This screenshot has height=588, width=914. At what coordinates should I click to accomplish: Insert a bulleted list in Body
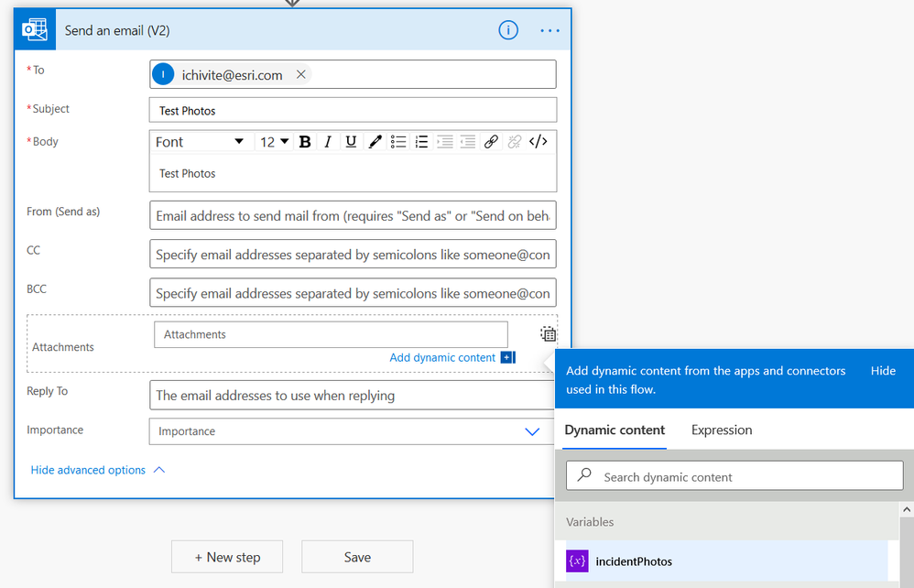pos(398,142)
